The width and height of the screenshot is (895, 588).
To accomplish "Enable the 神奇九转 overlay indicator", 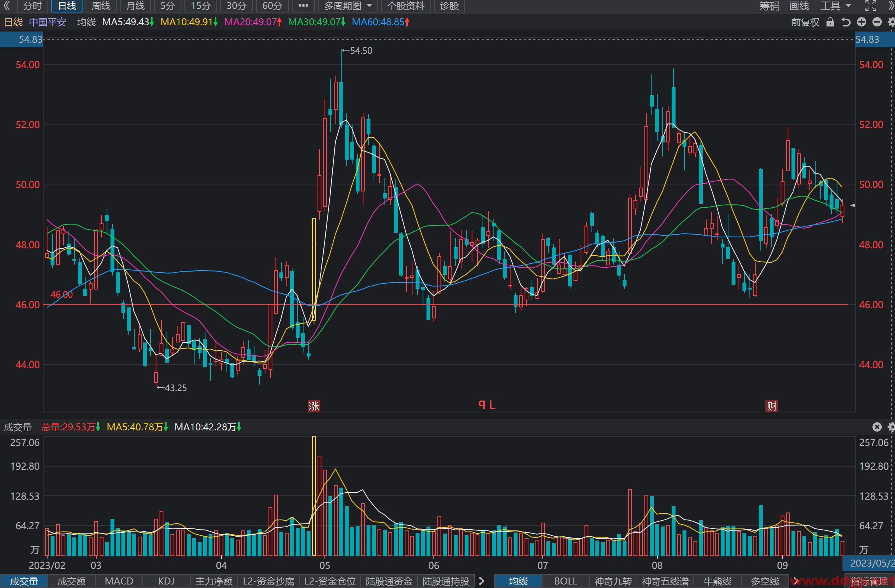I will point(613,581).
